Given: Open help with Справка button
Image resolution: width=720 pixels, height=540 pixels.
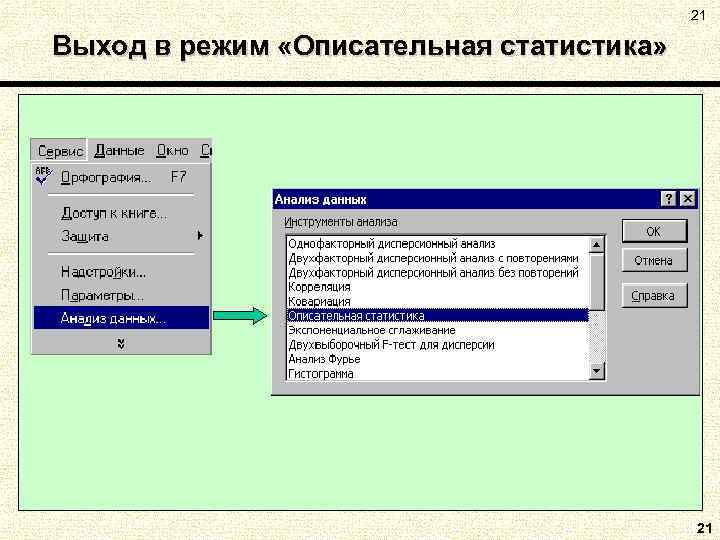Looking at the screenshot, I should tap(654, 296).
